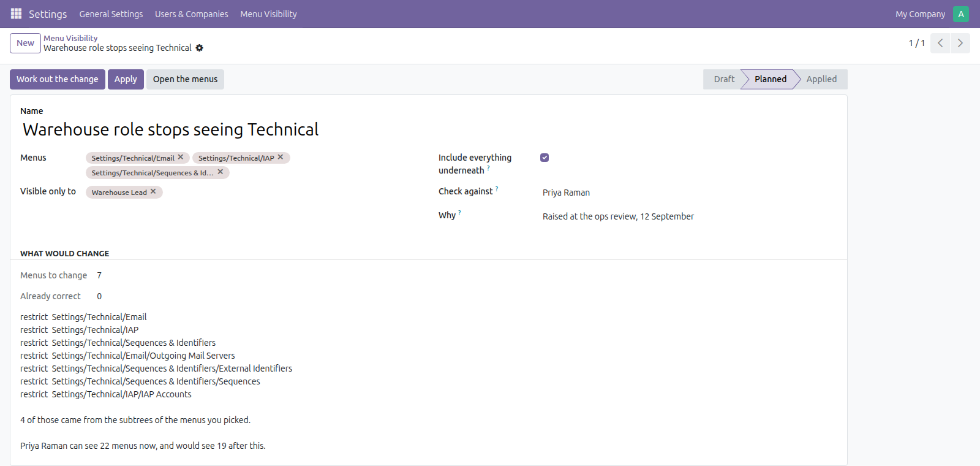Remove the Settings/Technical/IAP menu tag
This screenshot has width=980, height=466.
[281, 157]
